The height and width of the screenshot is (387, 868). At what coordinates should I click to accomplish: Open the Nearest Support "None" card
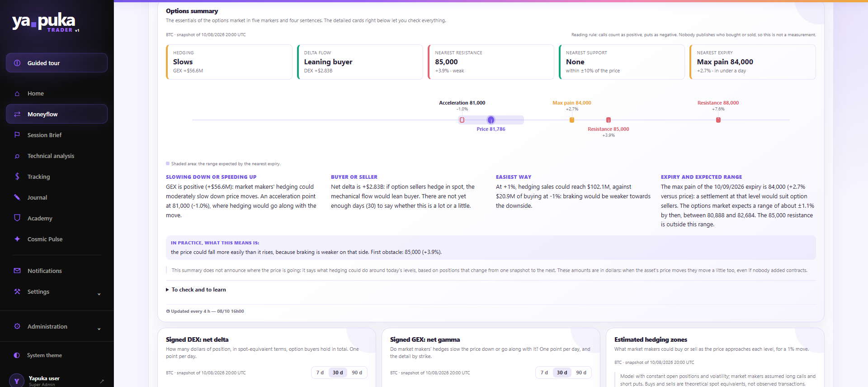622,62
